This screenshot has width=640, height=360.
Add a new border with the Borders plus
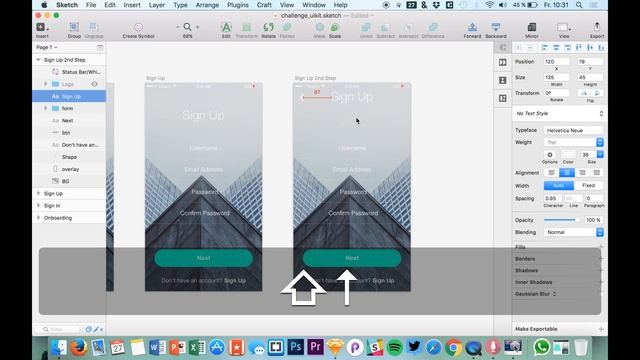click(600, 259)
